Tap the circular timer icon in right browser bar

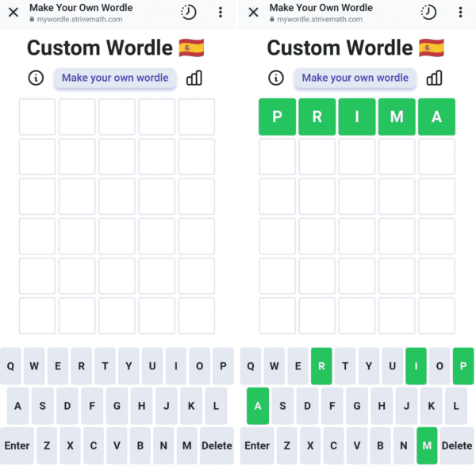pos(428,13)
